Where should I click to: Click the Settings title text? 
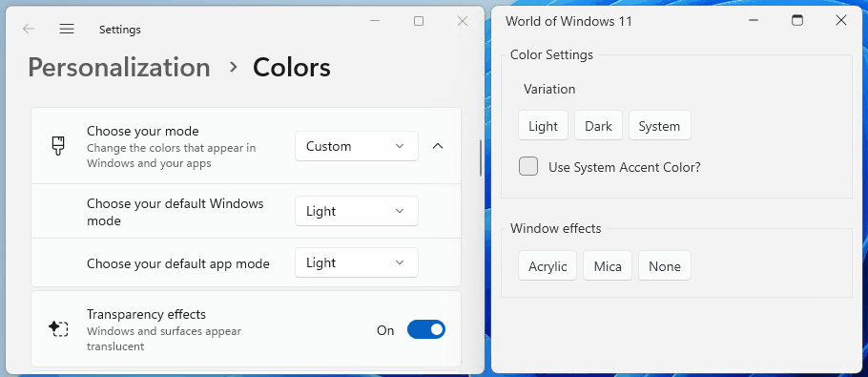119,30
